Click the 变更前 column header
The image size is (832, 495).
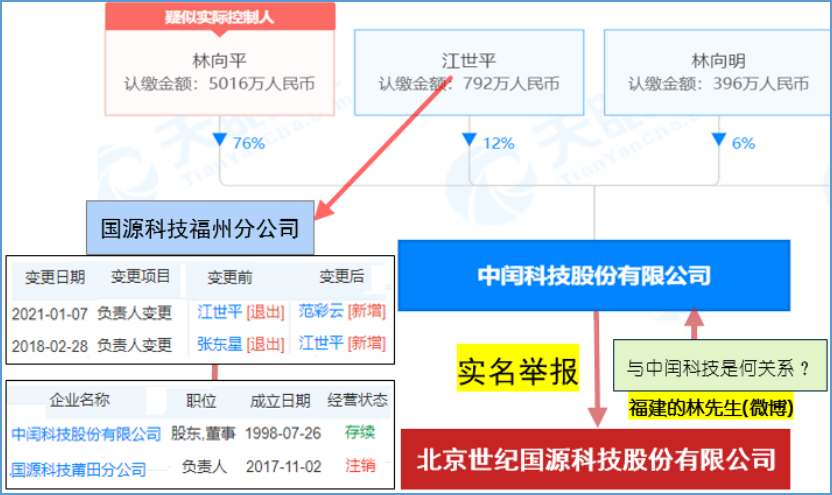(230, 277)
